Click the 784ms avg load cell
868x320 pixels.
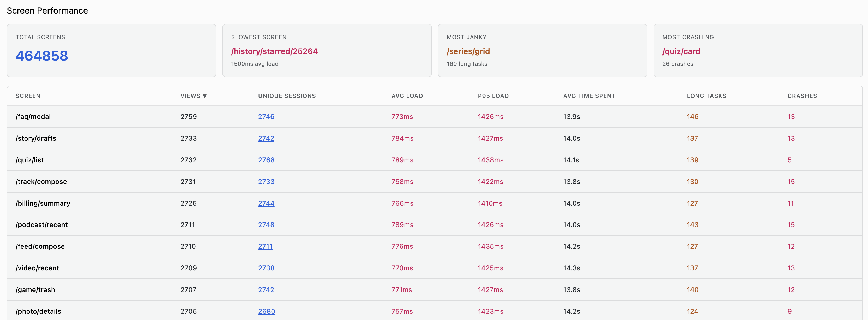[402, 138]
